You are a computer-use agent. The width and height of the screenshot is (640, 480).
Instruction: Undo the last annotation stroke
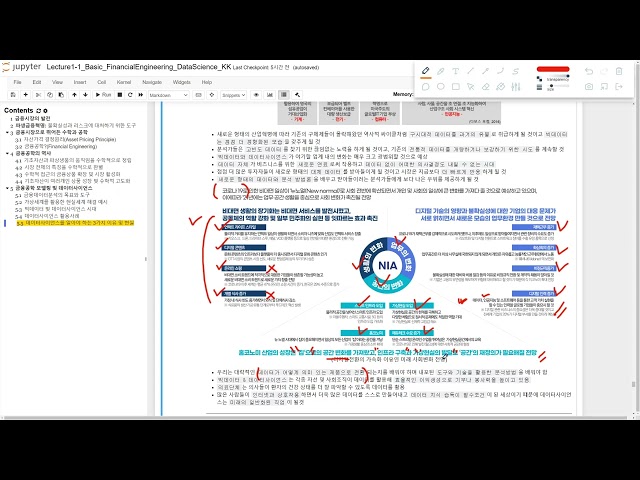[x=589, y=71]
